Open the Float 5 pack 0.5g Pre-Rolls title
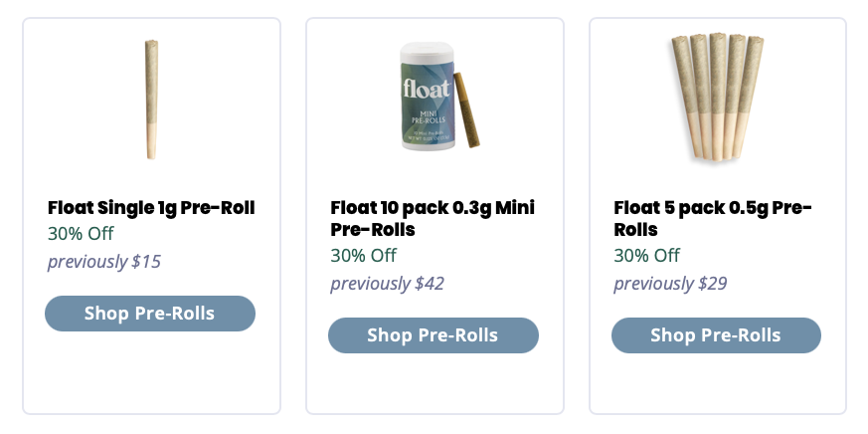 713,219
